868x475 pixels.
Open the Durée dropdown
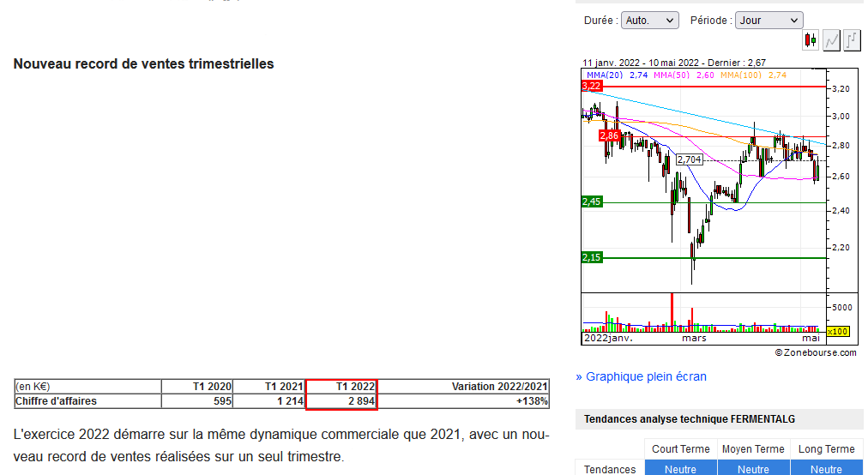(x=650, y=21)
